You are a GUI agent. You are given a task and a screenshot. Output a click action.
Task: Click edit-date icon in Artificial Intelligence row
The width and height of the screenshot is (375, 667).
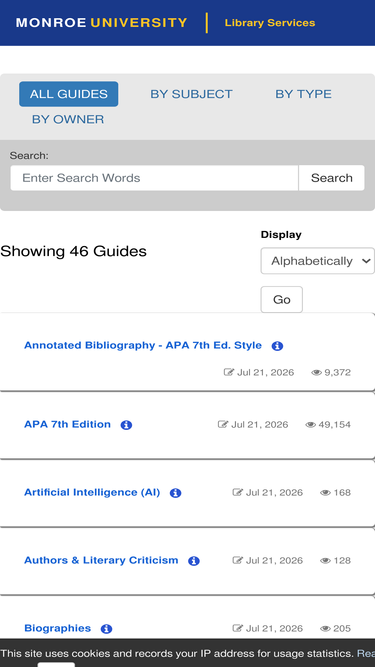point(237,492)
